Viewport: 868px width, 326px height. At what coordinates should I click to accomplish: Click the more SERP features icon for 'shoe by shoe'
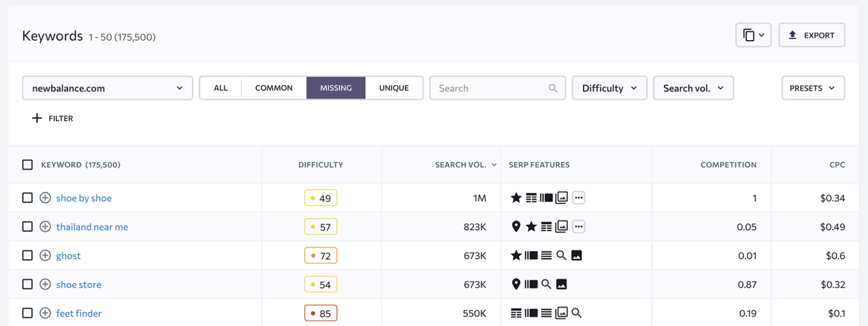point(579,198)
